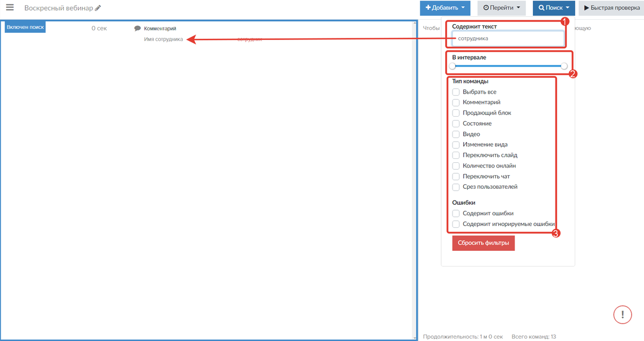The image size is (644, 341).
Task: Open the Перейти dropdown
Action: pyautogui.click(x=501, y=8)
